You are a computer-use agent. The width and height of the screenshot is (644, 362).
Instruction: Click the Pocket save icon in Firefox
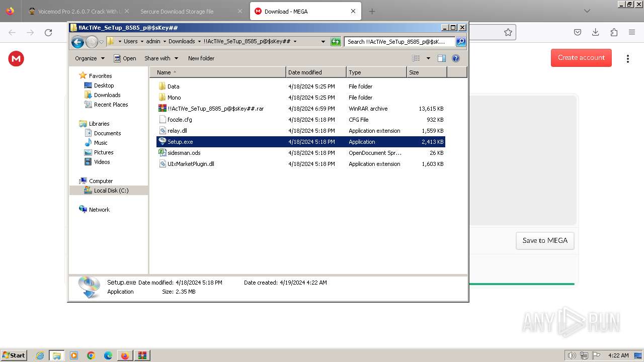[x=578, y=32]
